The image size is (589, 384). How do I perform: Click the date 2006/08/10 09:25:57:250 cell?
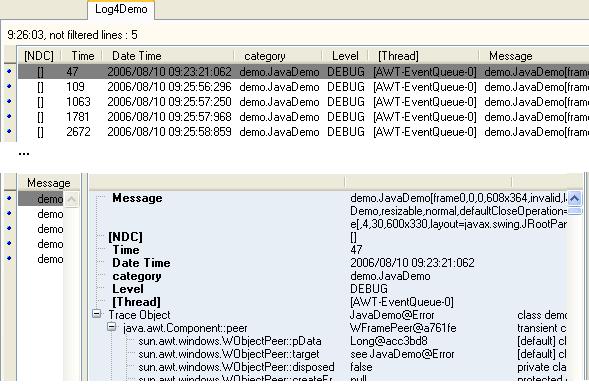[169, 102]
